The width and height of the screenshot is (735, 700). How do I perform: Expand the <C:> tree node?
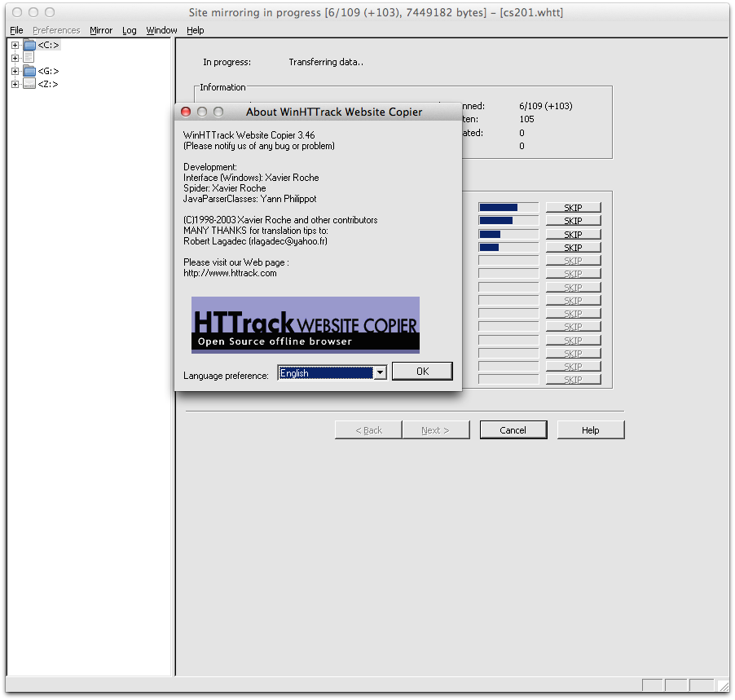[x=15, y=46]
